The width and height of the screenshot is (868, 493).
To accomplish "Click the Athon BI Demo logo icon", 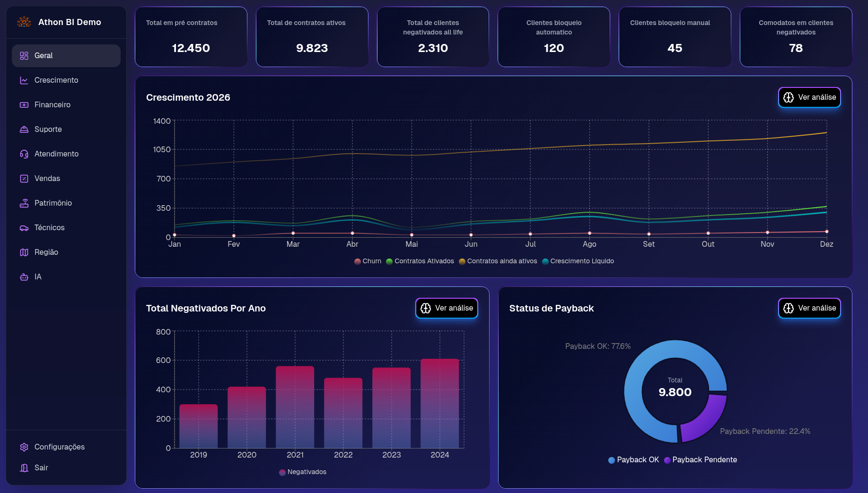I will 24,22.
